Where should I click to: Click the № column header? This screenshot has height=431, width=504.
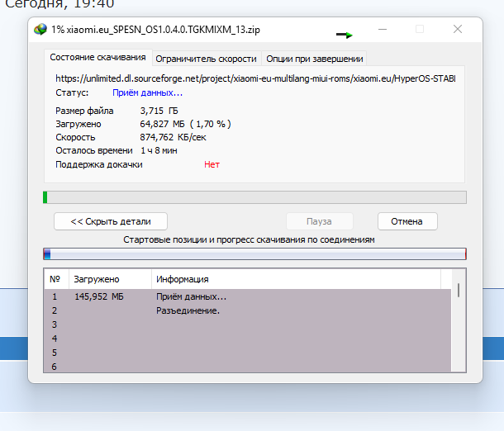coord(56,279)
